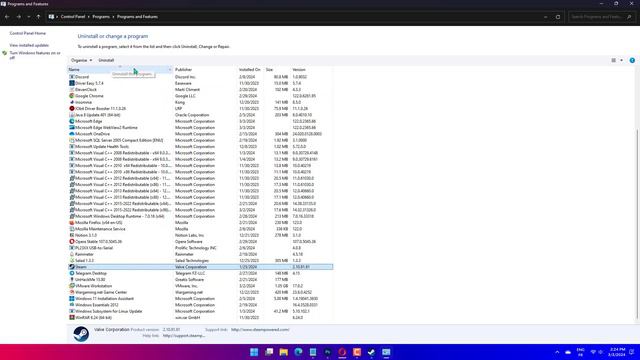
Task: Click the large Steam logo in details pane
Action: point(81,334)
